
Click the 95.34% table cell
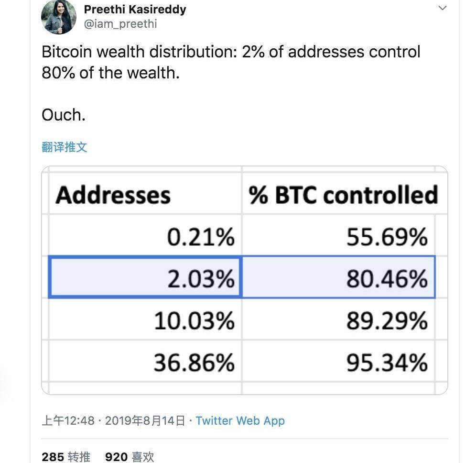click(x=339, y=361)
